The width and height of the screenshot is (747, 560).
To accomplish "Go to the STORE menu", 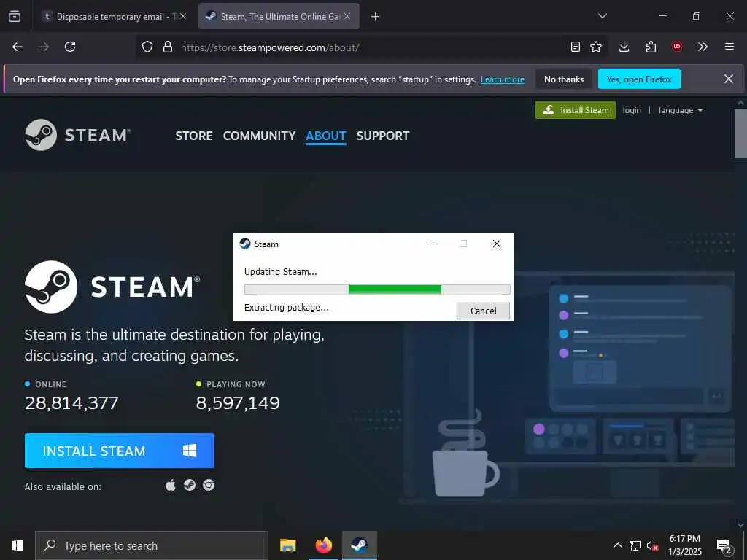I will [x=194, y=136].
